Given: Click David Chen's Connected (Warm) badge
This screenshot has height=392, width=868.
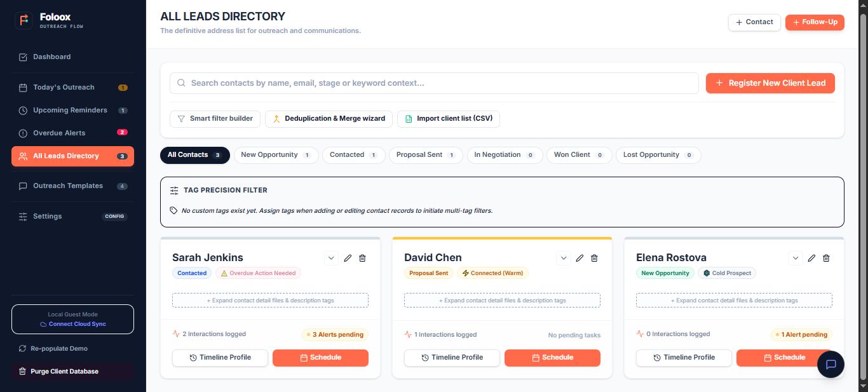Looking at the screenshot, I should [492, 273].
